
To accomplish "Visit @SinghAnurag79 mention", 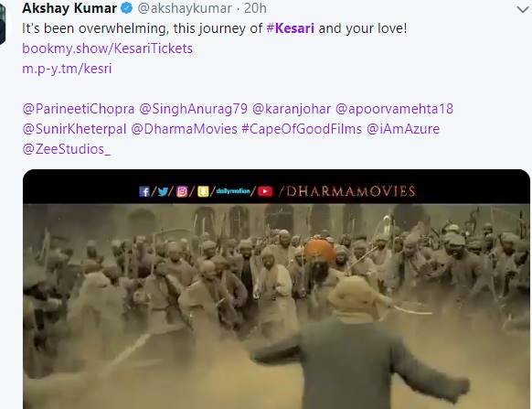I will click(x=194, y=109).
